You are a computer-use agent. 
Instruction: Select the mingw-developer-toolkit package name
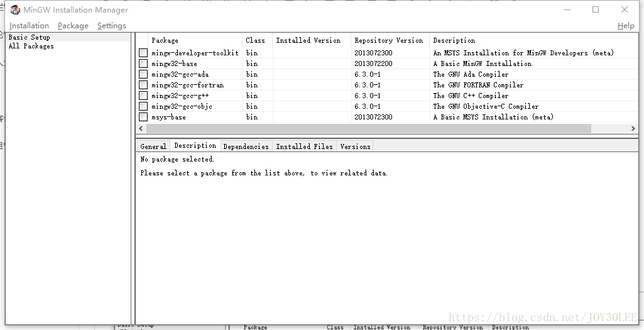coord(195,53)
